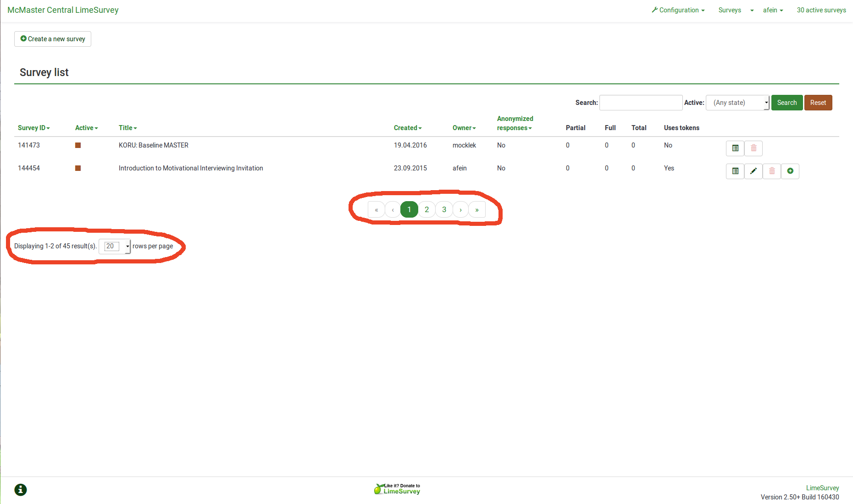This screenshot has width=853, height=504.
Task: Sort the list by Title
Action: coord(128,128)
